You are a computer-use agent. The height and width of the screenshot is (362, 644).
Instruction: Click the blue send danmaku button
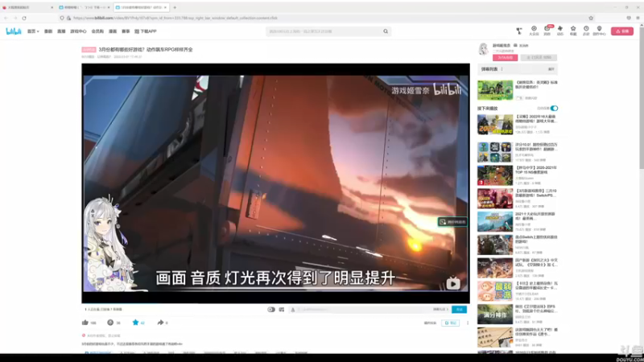[459, 310]
